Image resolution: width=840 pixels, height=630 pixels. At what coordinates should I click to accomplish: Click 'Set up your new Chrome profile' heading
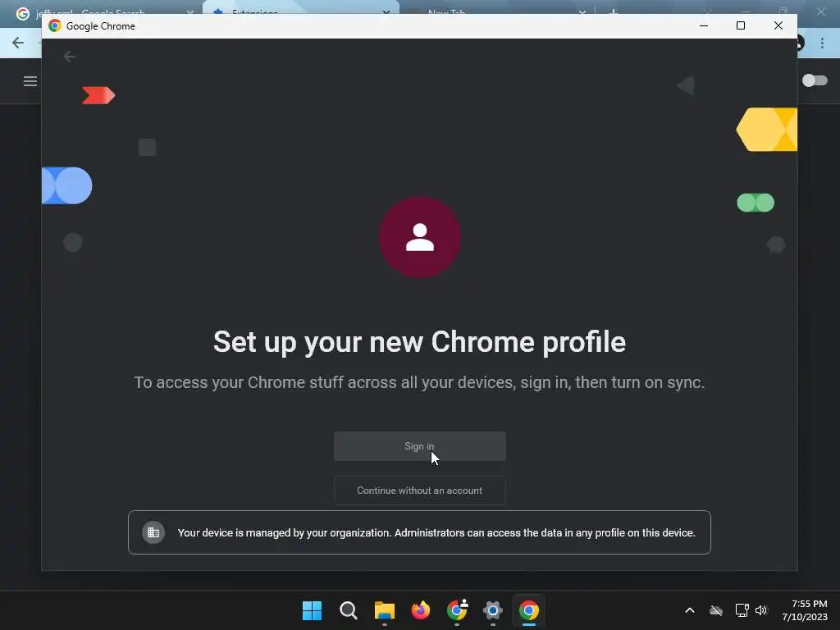[419, 342]
